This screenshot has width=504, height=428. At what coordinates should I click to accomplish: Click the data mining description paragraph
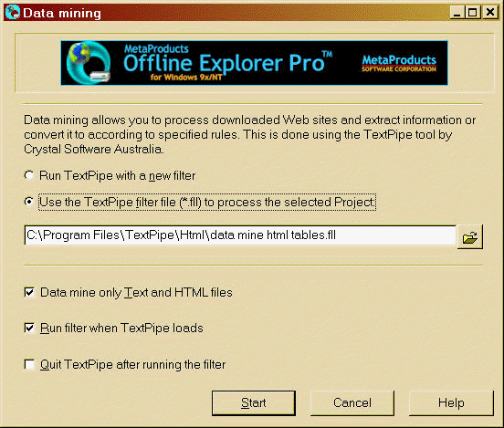click(x=250, y=134)
